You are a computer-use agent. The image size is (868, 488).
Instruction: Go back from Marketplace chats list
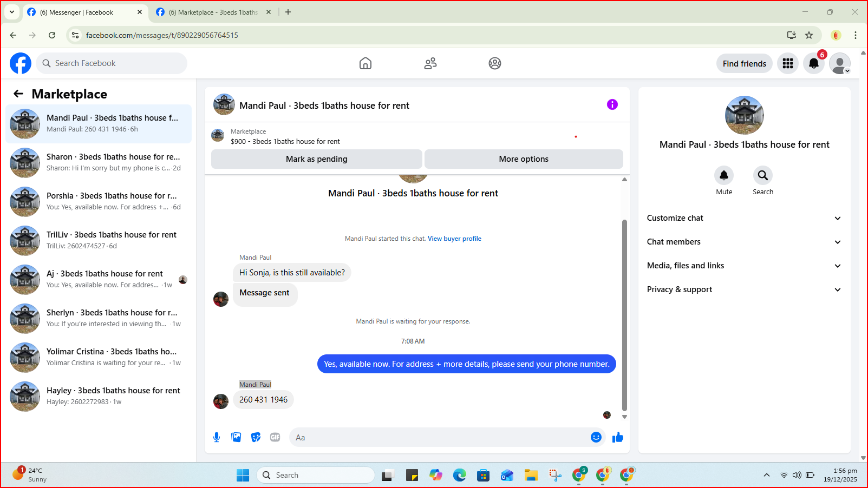tap(18, 94)
